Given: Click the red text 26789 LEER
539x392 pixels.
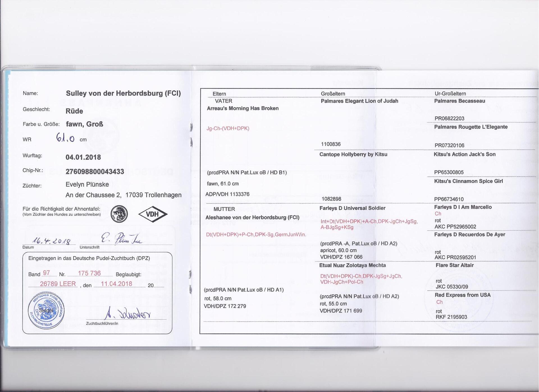Looking at the screenshot, I should pyautogui.click(x=58, y=284).
